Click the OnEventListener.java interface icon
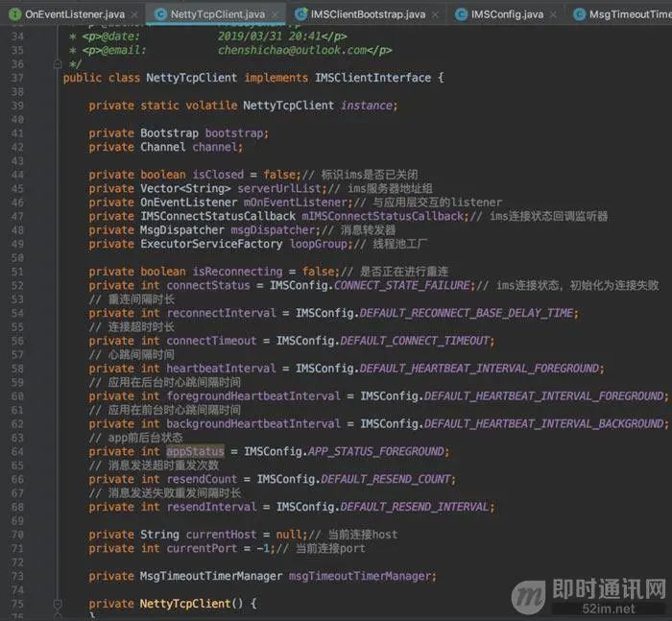This screenshot has height=621, width=672. [15, 14]
